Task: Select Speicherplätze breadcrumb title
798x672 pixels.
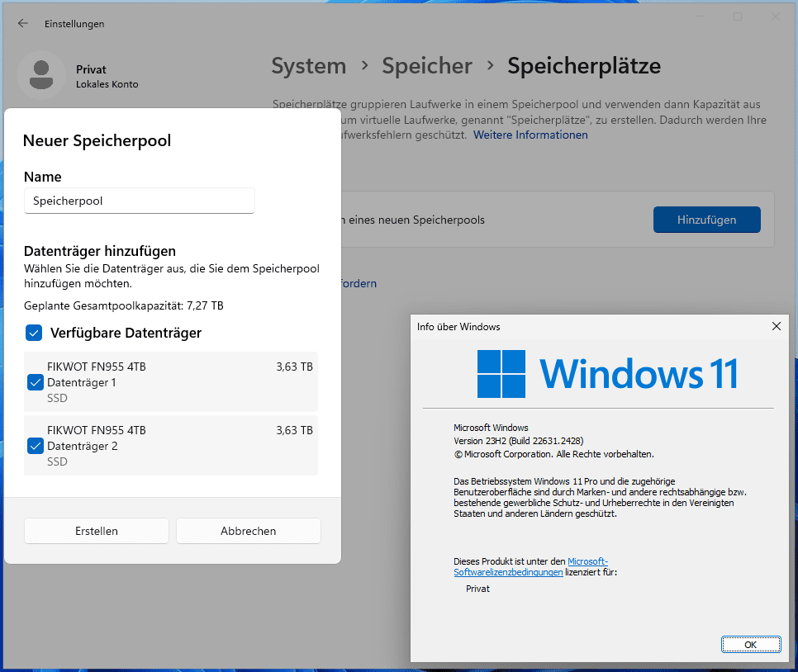Action: tap(584, 66)
